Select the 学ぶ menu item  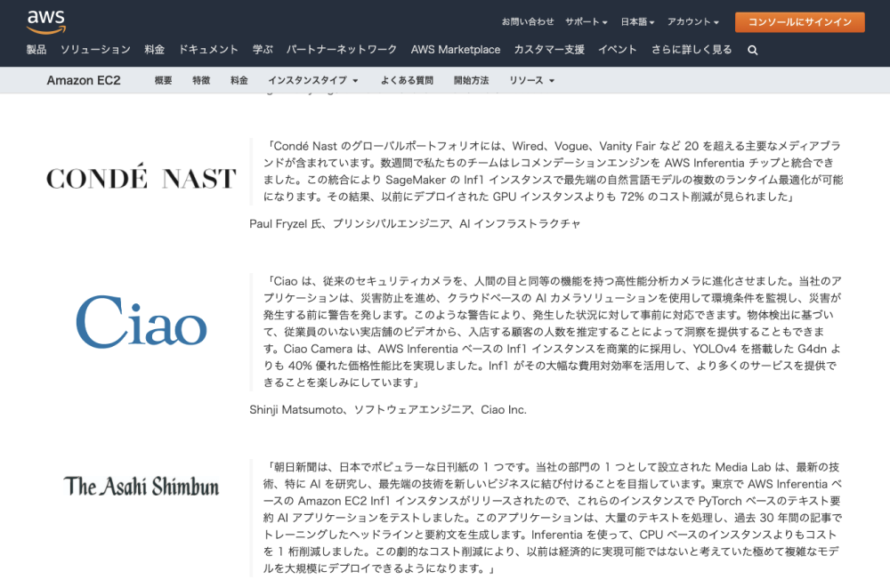pos(263,50)
